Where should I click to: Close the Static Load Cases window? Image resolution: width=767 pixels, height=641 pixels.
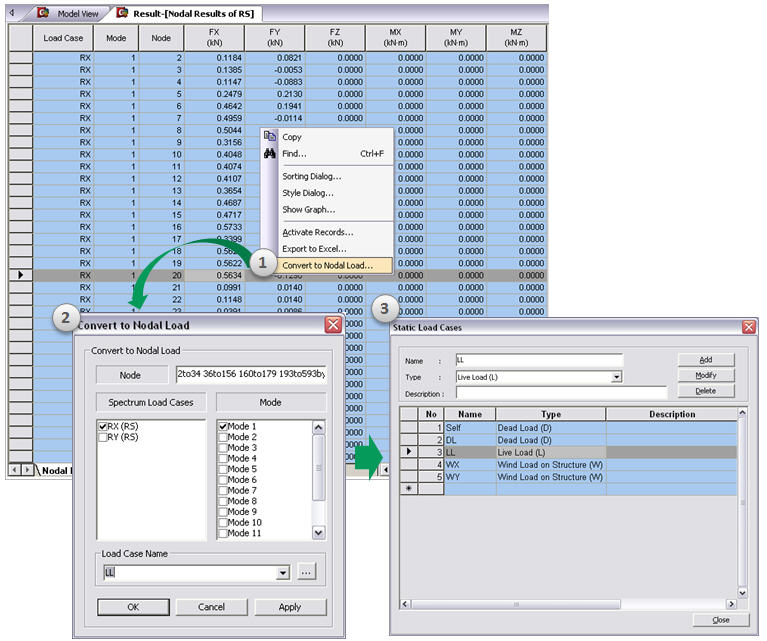pos(748,327)
